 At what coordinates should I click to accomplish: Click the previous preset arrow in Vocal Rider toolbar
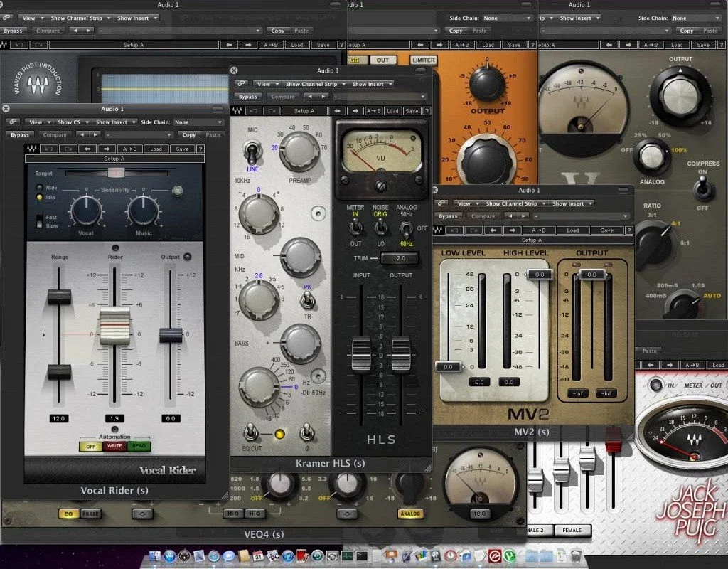(x=87, y=149)
